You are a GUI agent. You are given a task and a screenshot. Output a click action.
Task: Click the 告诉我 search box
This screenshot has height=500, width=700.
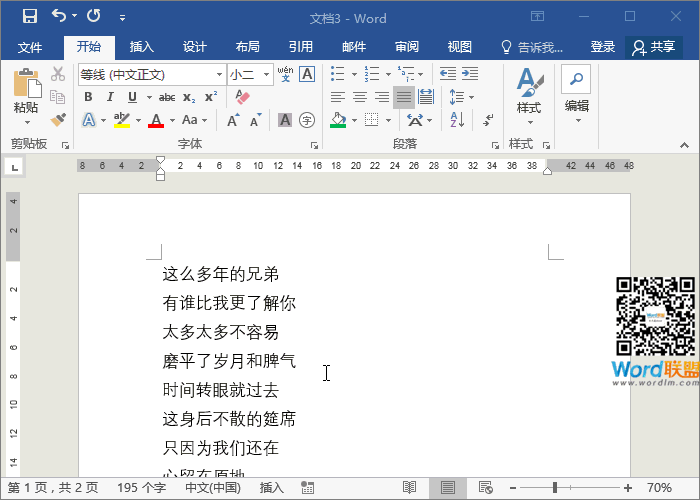click(x=532, y=47)
